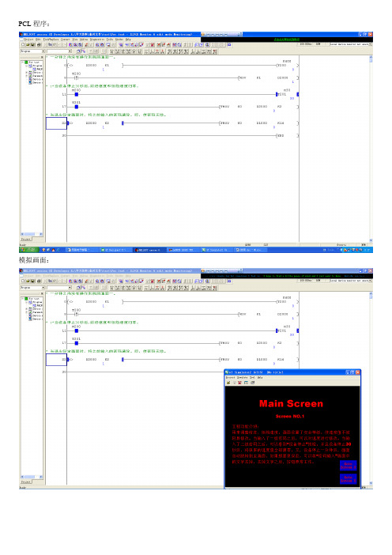Click the open-folder icon in GT Simulator toolbar
The image size is (392, 555).
point(228,383)
